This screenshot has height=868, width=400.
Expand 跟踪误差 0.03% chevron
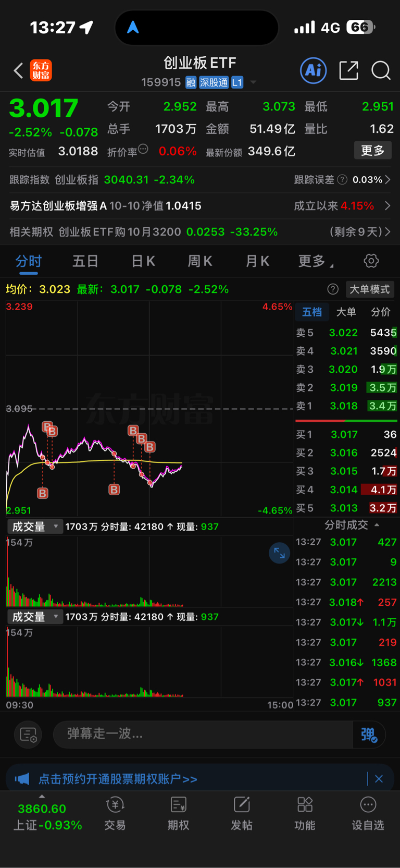tap(387, 180)
